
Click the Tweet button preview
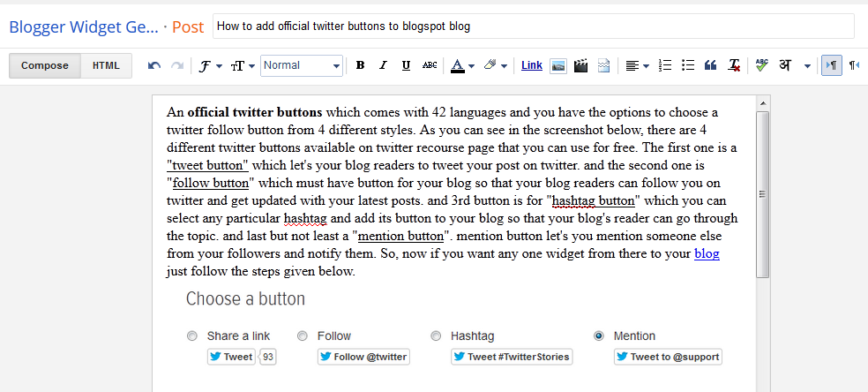click(x=231, y=357)
